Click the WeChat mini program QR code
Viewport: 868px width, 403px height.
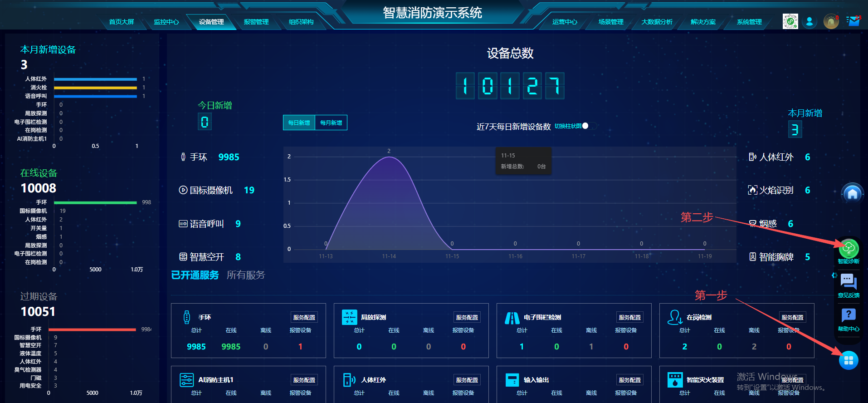pos(790,21)
